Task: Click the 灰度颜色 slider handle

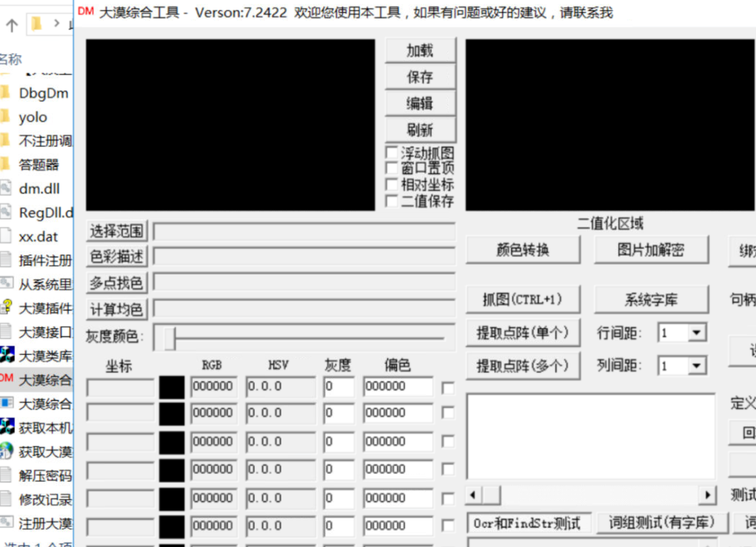Action: point(170,338)
